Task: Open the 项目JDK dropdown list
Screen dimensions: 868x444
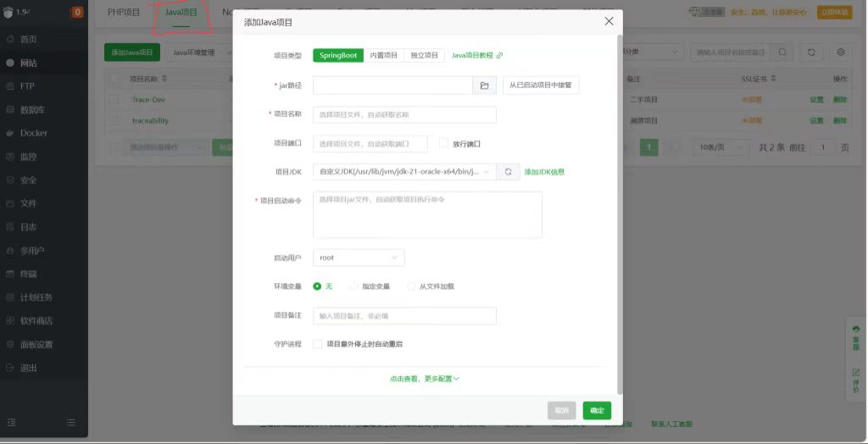Action: [404, 172]
